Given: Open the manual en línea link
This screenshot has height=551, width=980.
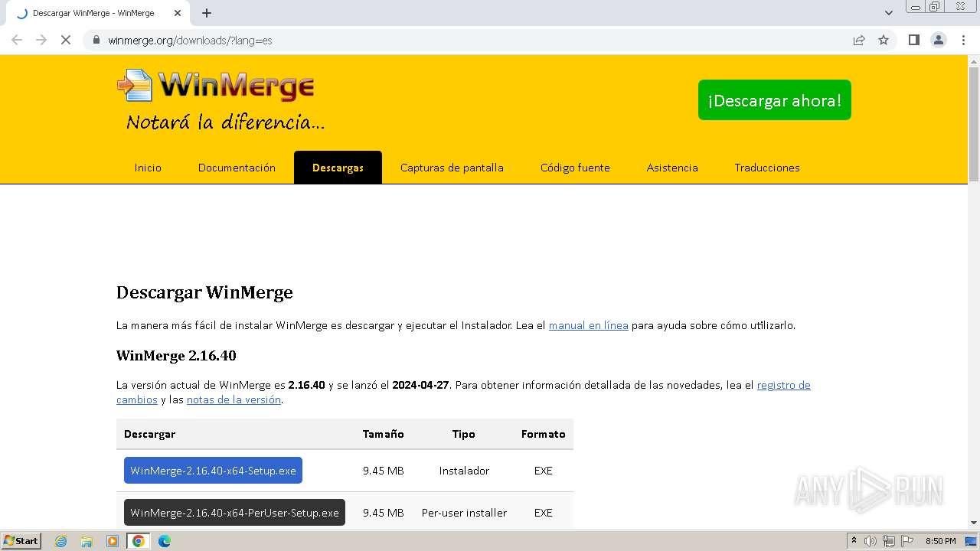Looking at the screenshot, I should click(x=589, y=325).
